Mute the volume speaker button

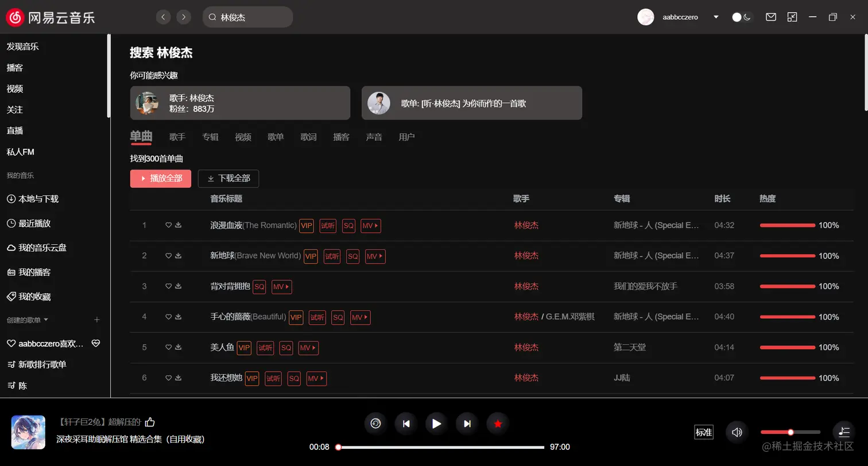pyautogui.click(x=737, y=432)
